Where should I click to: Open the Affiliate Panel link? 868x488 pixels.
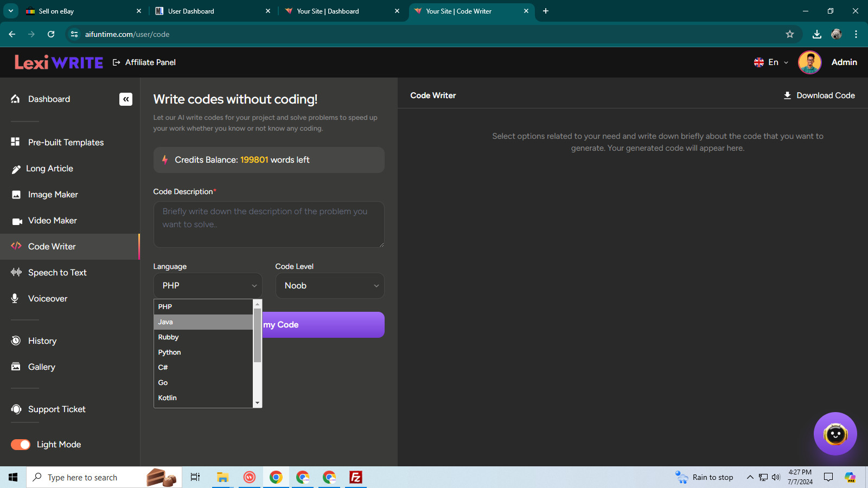[144, 62]
